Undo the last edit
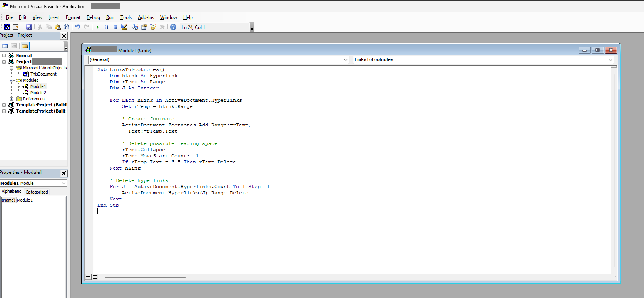644x298 pixels. pyautogui.click(x=78, y=27)
